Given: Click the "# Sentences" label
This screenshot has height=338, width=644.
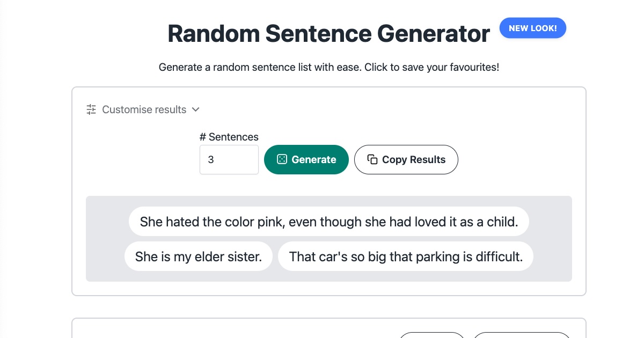Looking at the screenshot, I should (229, 137).
